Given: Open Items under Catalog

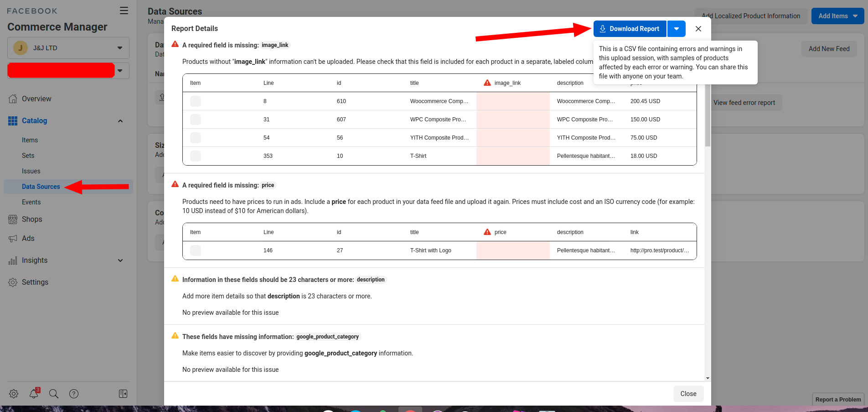Looking at the screenshot, I should [30, 140].
